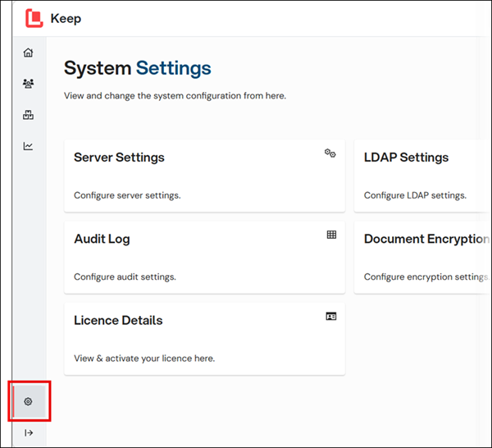The height and width of the screenshot is (448, 492).
Task: Open the Licence Details card
Action: tap(204, 339)
